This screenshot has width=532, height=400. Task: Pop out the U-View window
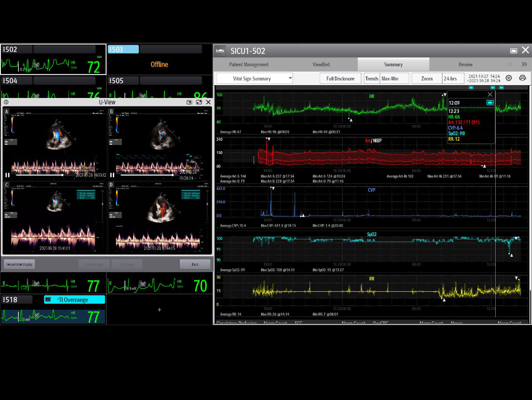[x=189, y=102]
